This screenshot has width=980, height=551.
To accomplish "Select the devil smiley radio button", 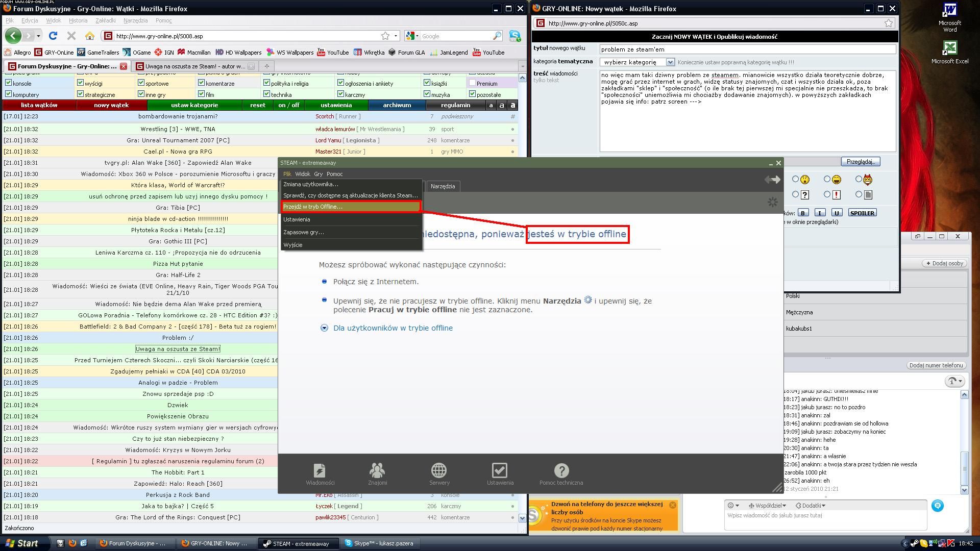I will click(x=859, y=179).
